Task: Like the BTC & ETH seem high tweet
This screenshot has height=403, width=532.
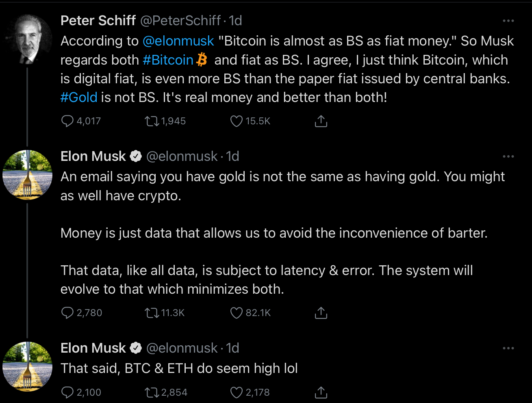Action: click(237, 392)
